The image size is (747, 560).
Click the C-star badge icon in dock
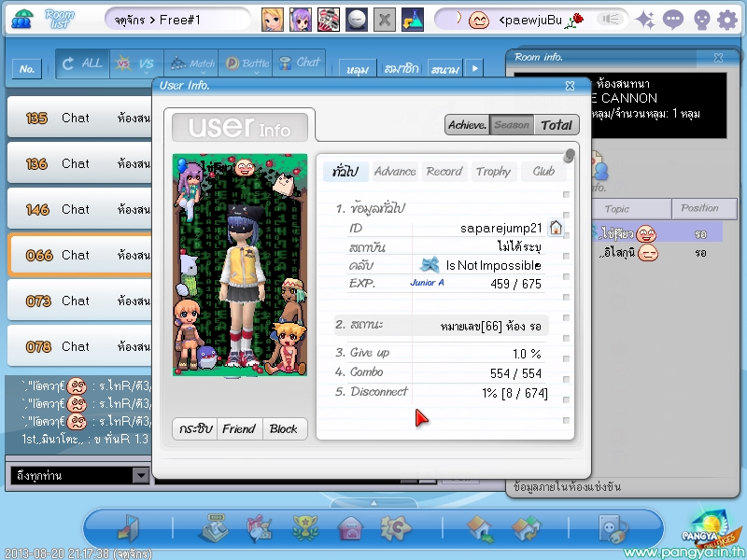pyautogui.click(x=396, y=528)
